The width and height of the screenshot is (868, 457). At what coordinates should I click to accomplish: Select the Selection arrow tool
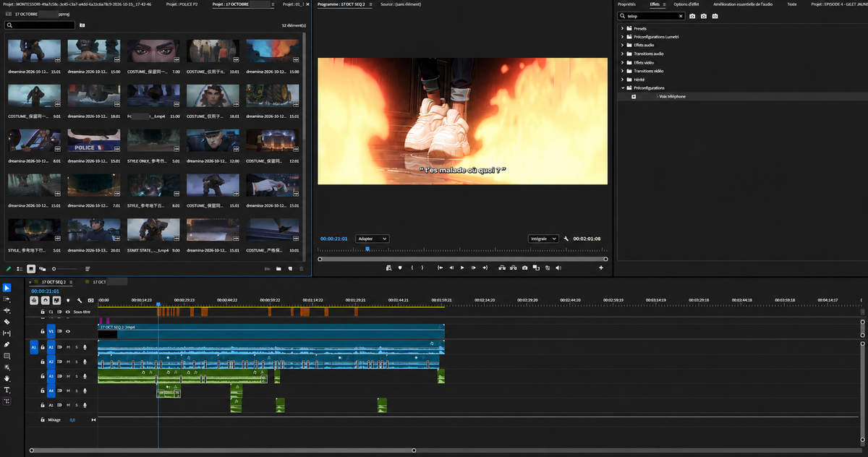(7, 287)
